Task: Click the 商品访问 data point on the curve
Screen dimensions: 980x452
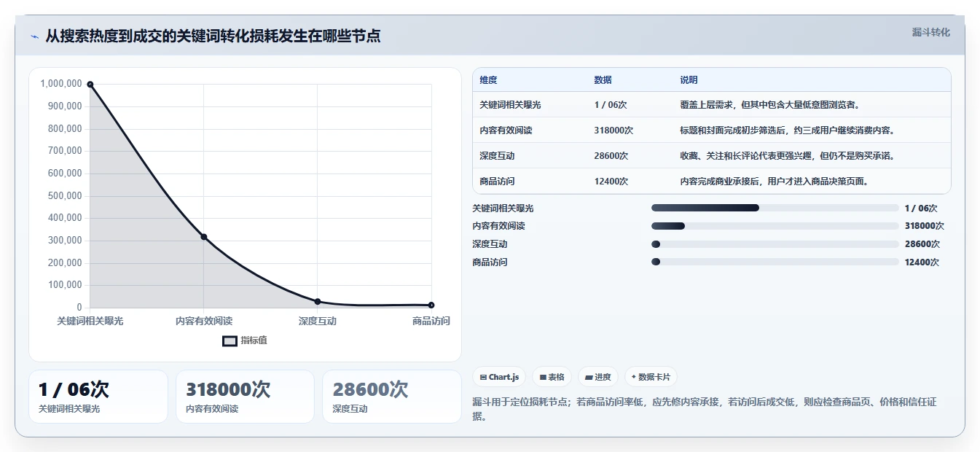Action: point(431,305)
